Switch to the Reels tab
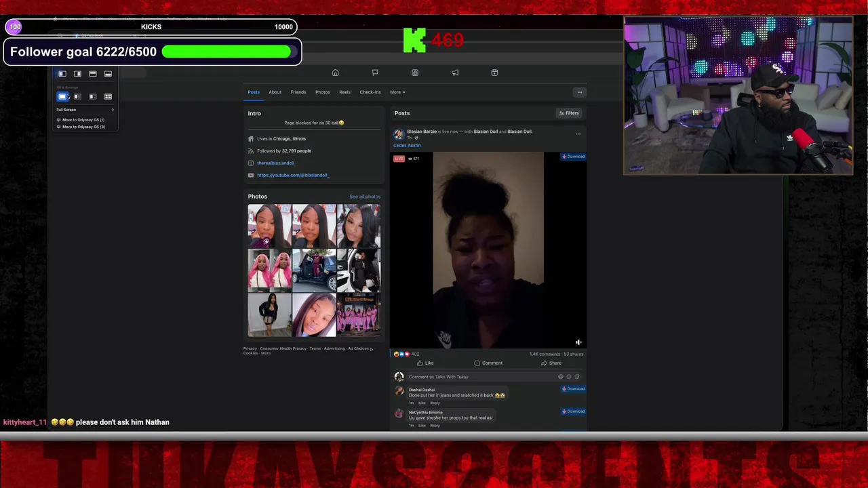Viewport: 868px width, 488px height. point(344,92)
